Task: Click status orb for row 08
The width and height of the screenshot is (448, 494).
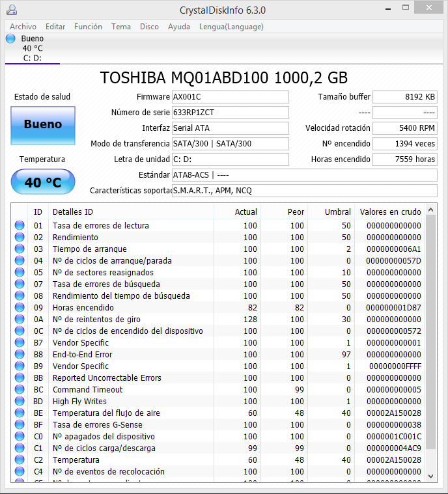Action: pyautogui.click(x=20, y=296)
